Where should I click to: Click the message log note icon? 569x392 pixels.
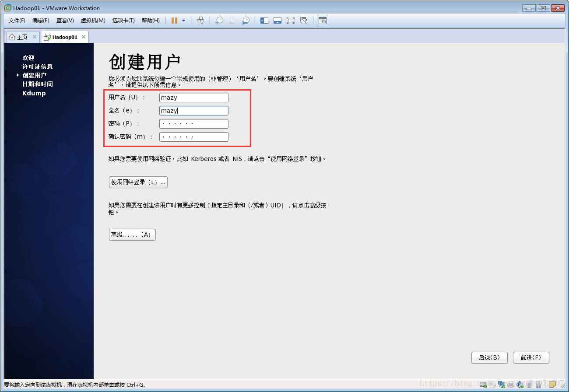552,385
